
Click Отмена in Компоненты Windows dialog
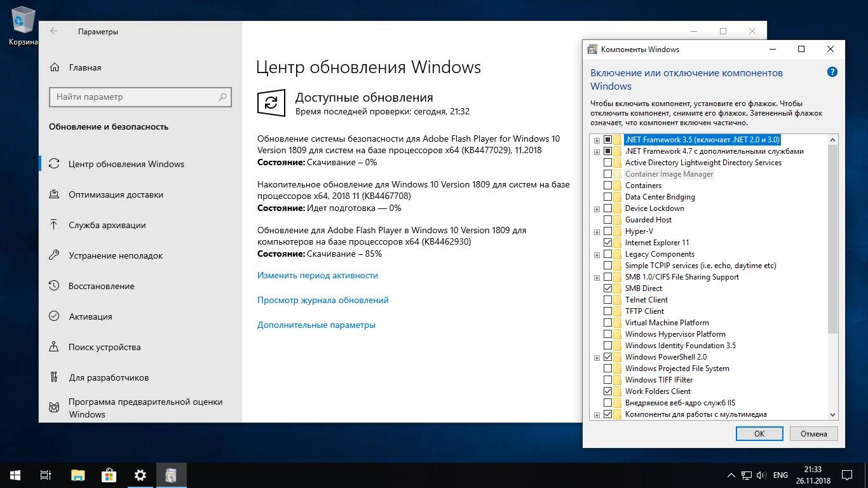tap(814, 433)
